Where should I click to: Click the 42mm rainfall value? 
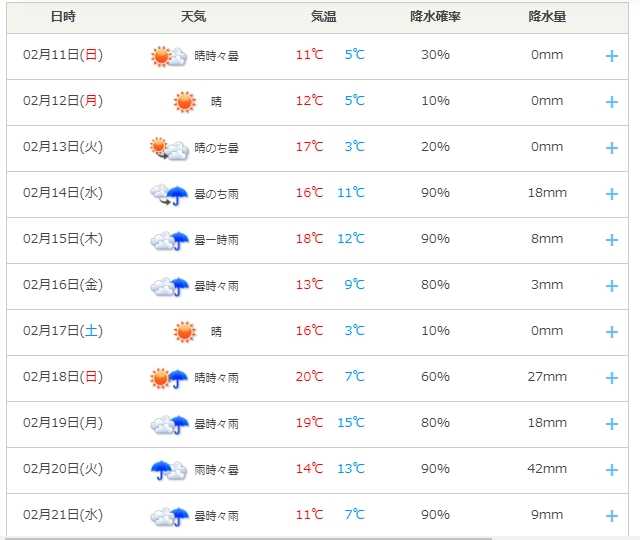pyautogui.click(x=547, y=469)
